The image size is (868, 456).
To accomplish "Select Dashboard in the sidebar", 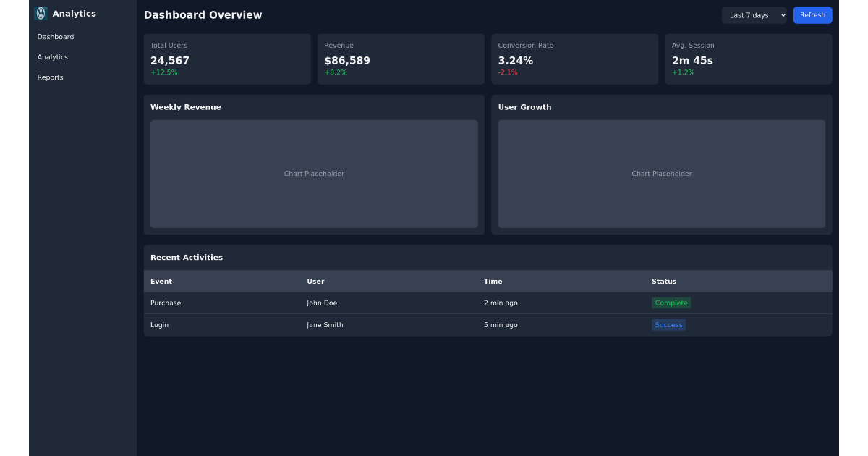I will [x=55, y=37].
